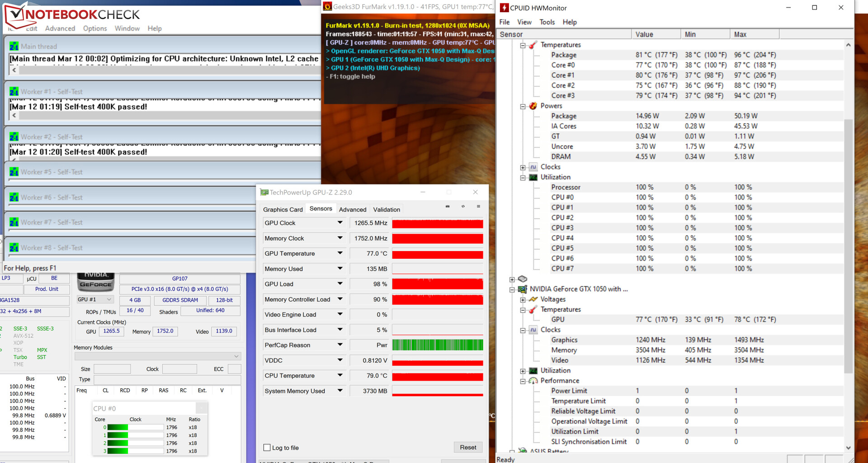The image size is (868, 463).
Task: Expand the CPU Clocks tree node
Action: point(523,167)
